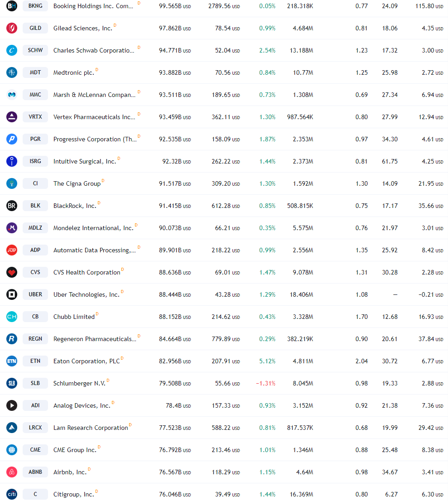Click the ADP red logo icon
This screenshot has height=501, width=448.
[12, 250]
